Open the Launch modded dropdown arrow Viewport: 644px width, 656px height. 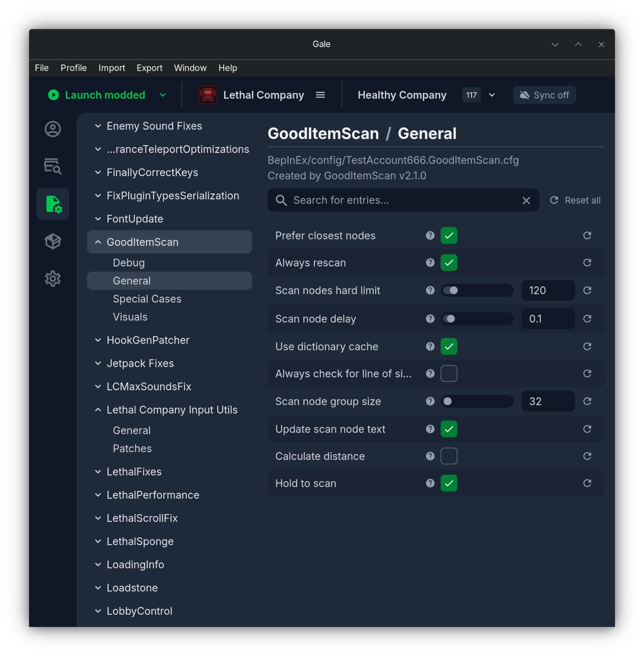163,95
